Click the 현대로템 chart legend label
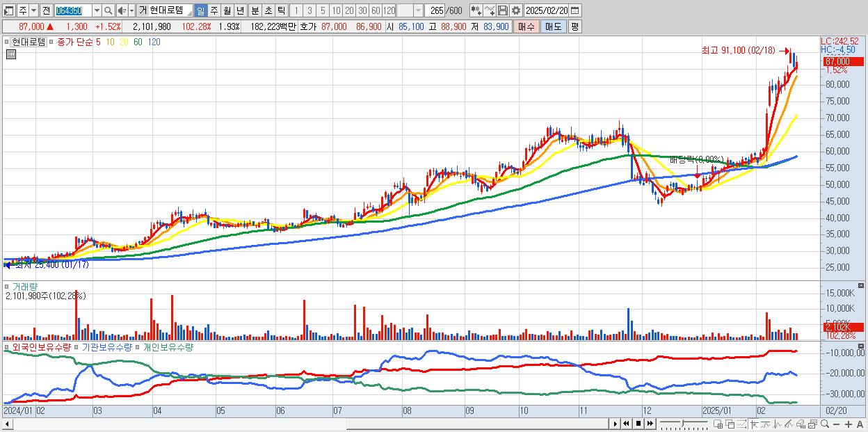Image resolution: width=868 pixels, height=432 pixels. [x=29, y=42]
